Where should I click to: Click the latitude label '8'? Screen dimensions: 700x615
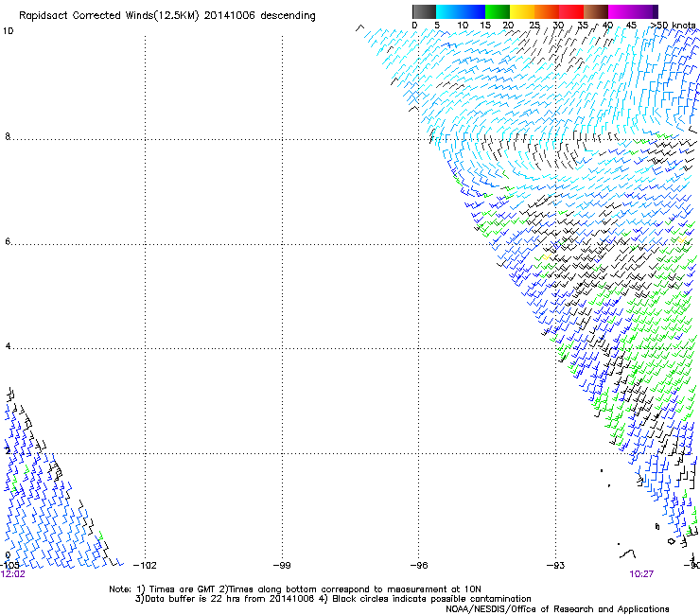[x=8, y=136]
